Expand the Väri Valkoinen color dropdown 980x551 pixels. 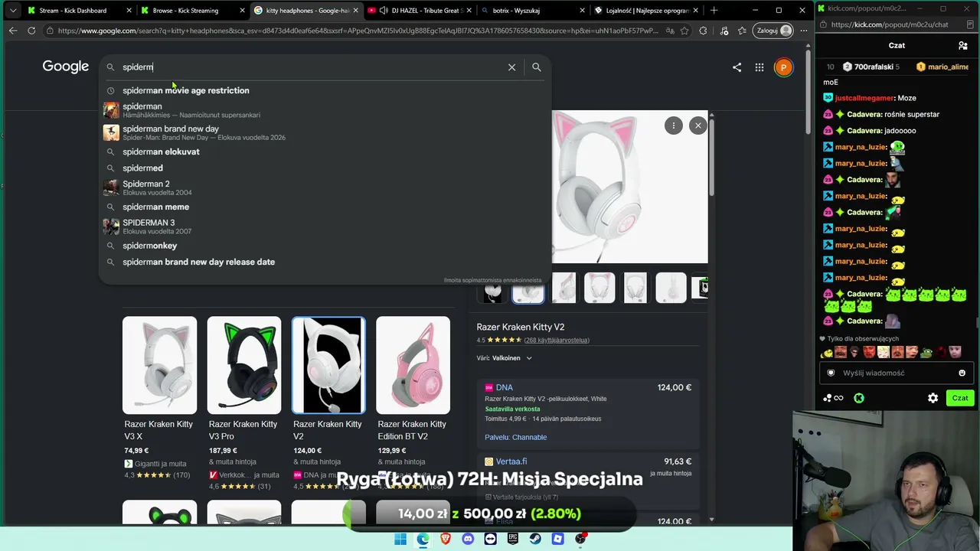[x=505, y=358]
